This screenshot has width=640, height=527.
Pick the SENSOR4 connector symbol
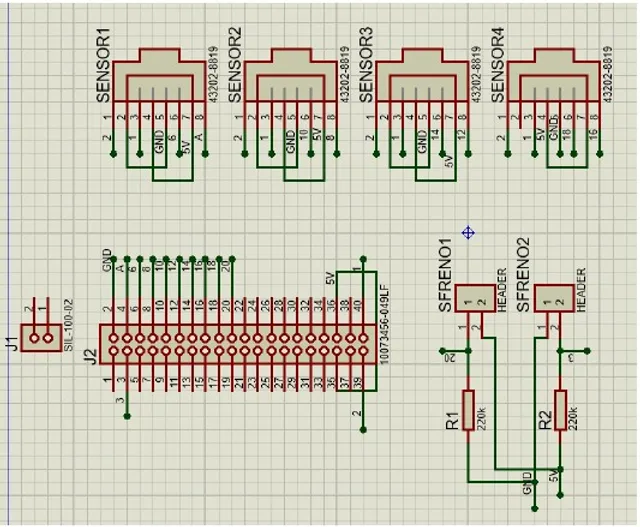pyautogui.click(x=553, y=80)
